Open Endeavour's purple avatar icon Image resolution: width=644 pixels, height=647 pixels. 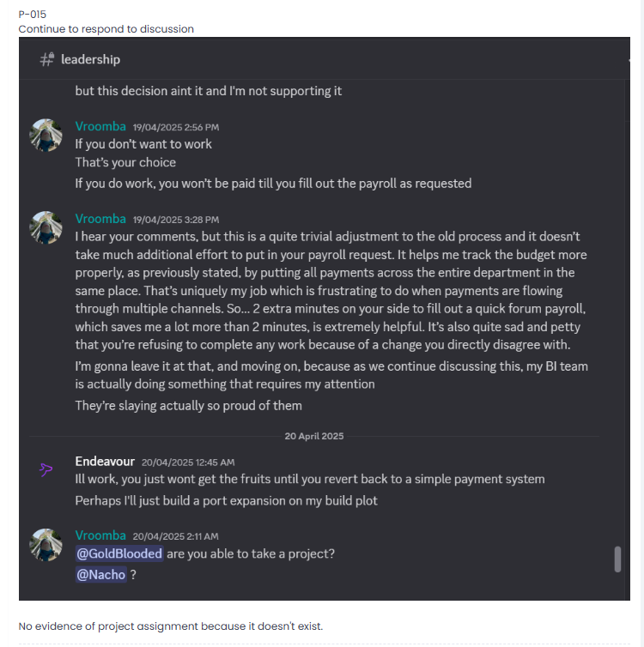[46, 469]
